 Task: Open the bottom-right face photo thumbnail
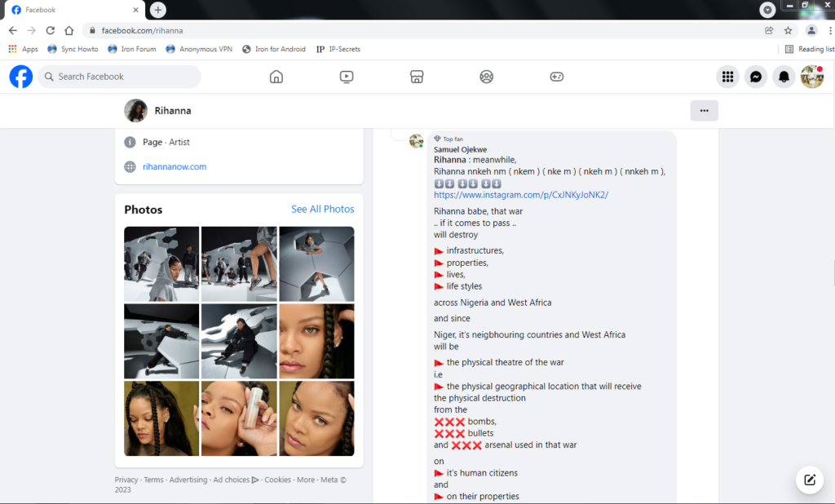pyautogui.click(x=316, y=418)
